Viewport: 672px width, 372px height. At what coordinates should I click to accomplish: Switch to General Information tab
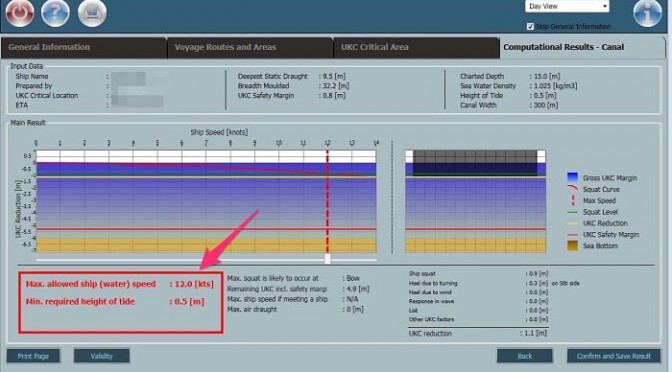coord(84,48)
